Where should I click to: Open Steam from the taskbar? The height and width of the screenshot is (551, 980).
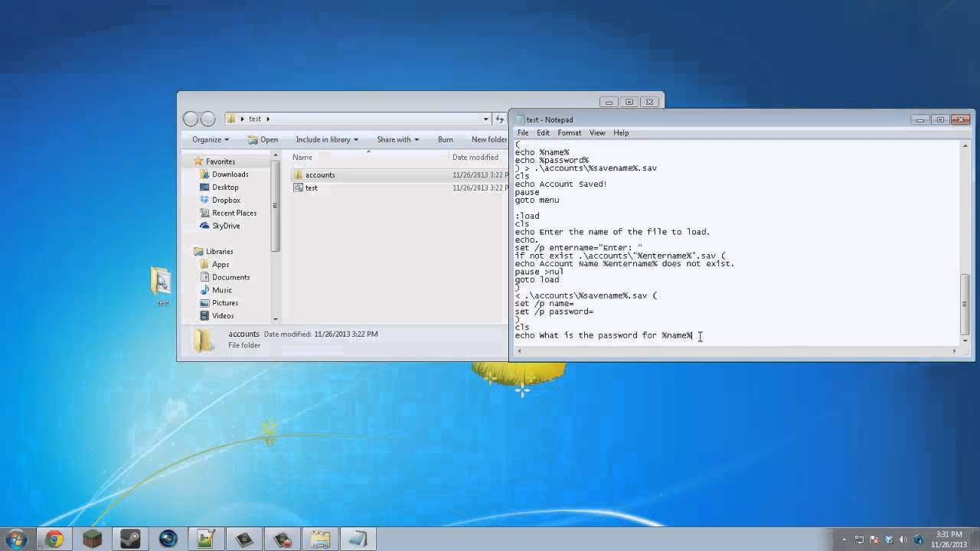(x=129, y=539)
